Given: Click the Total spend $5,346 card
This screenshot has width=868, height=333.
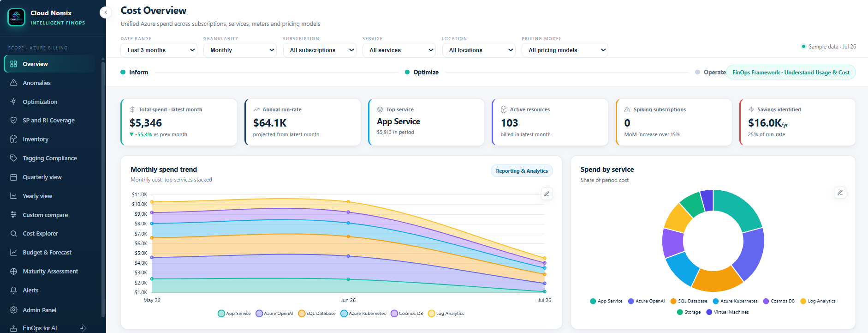Looking at the screenshot, I should (179, 122).
